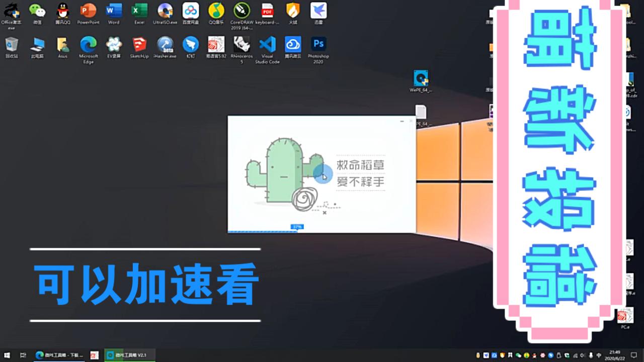
Task: Open Huorong security shield icon
Action: point(293,14)
